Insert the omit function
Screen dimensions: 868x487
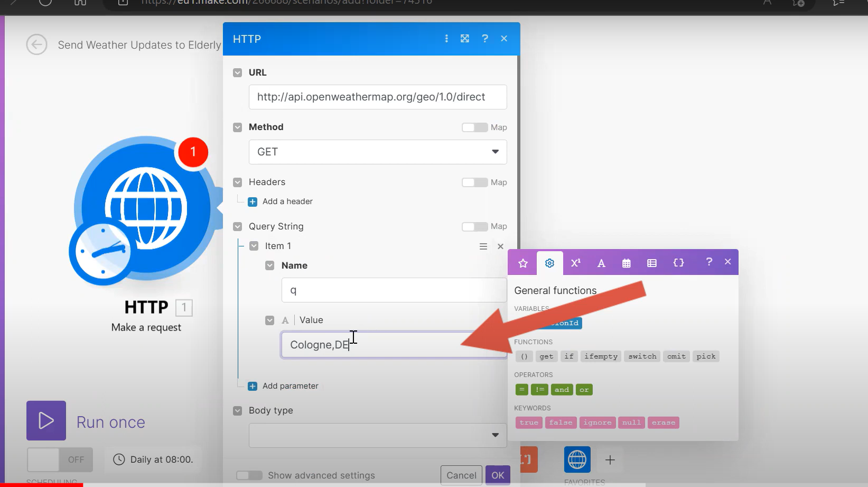(676, 356)
